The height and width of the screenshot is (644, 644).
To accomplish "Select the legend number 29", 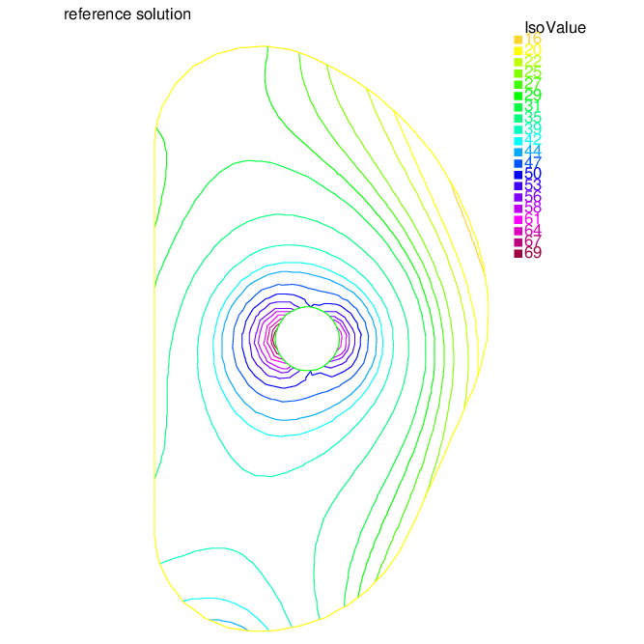I will [x=533, y=95].
